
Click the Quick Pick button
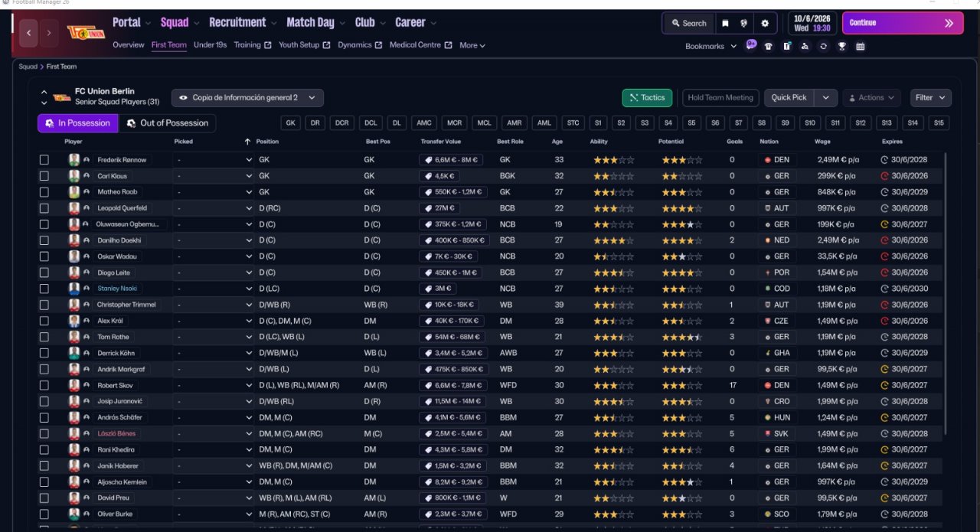789,98
